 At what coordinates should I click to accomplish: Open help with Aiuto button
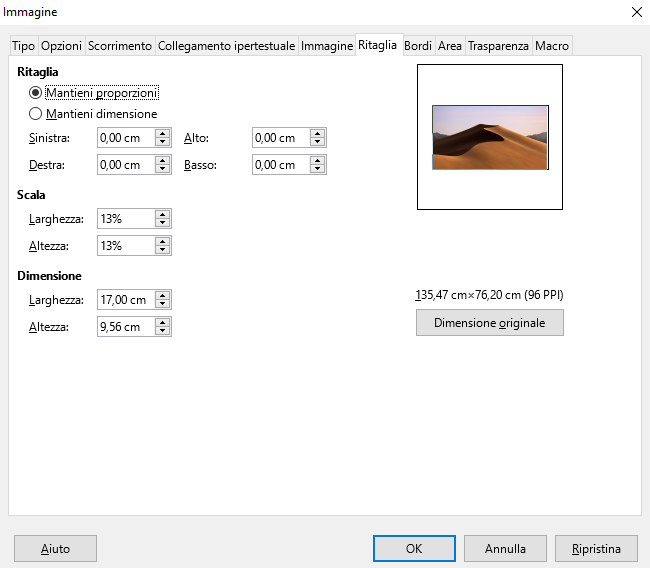(55, 549)
